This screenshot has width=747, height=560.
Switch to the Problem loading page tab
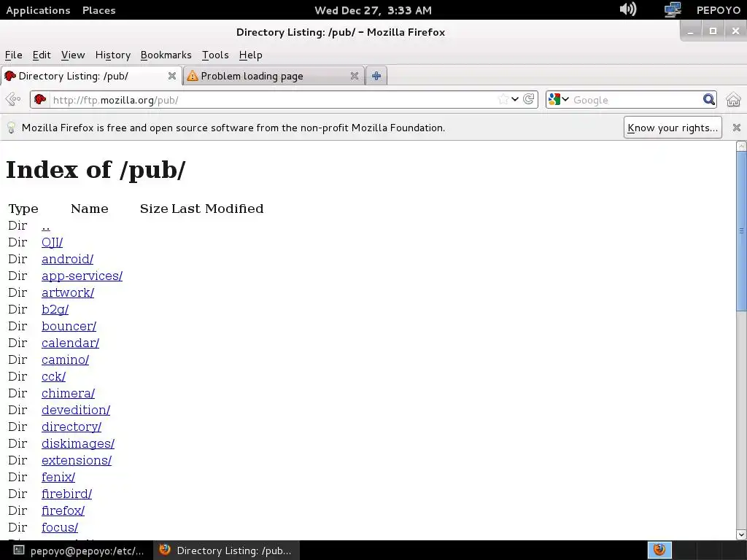[274, 76]
